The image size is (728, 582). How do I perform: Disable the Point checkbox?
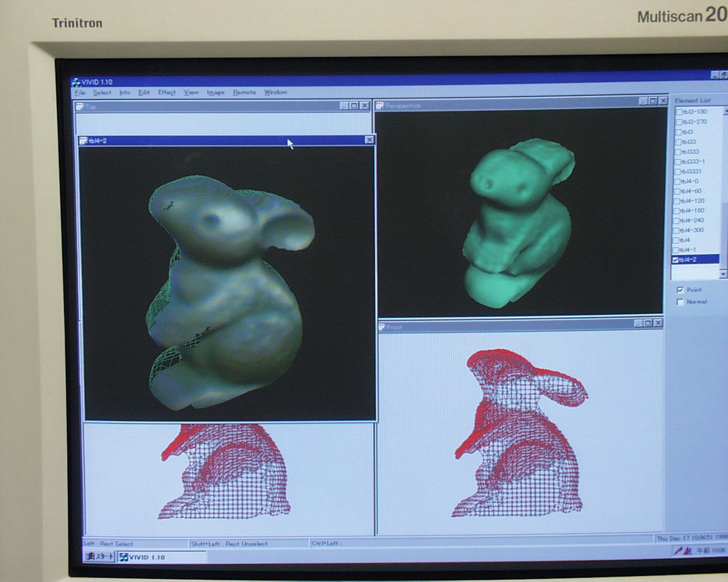[680, 290]
